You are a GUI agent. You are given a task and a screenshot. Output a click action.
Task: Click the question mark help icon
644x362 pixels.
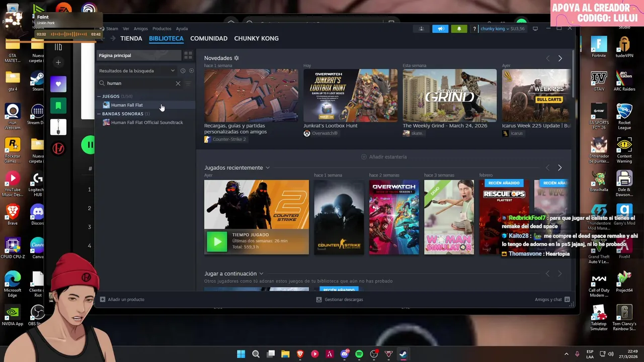pyautogui.click(x=474, y=29)
